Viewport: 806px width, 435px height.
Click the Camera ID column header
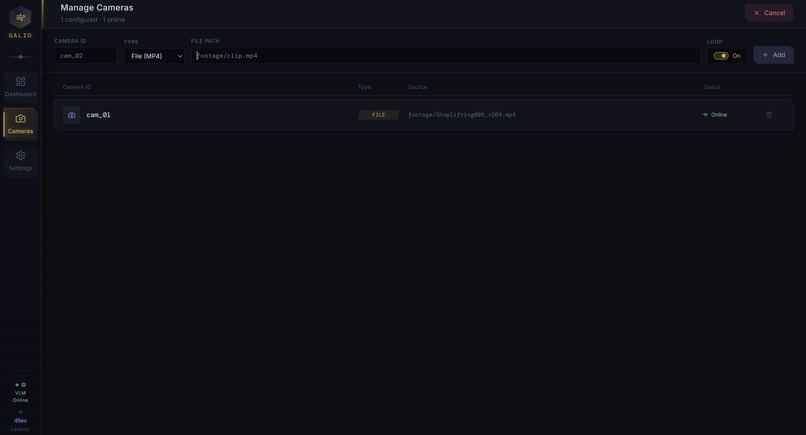click(x=77, y=87)
